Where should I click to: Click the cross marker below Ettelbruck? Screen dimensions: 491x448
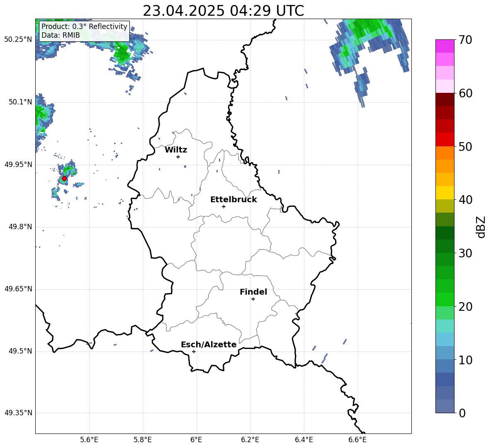[x=224, y=206]
